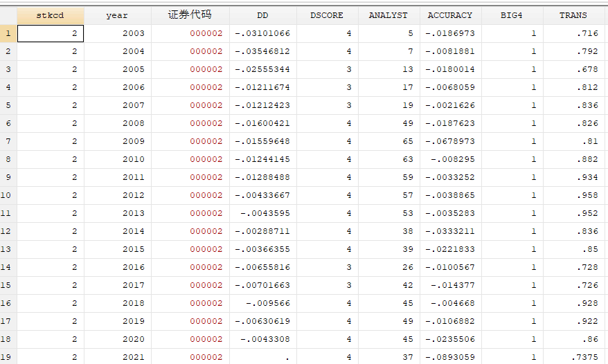Click the TRANS cell showing .7375
The width and height of the screenshot is (608, 364).
(x=573, y=357)
